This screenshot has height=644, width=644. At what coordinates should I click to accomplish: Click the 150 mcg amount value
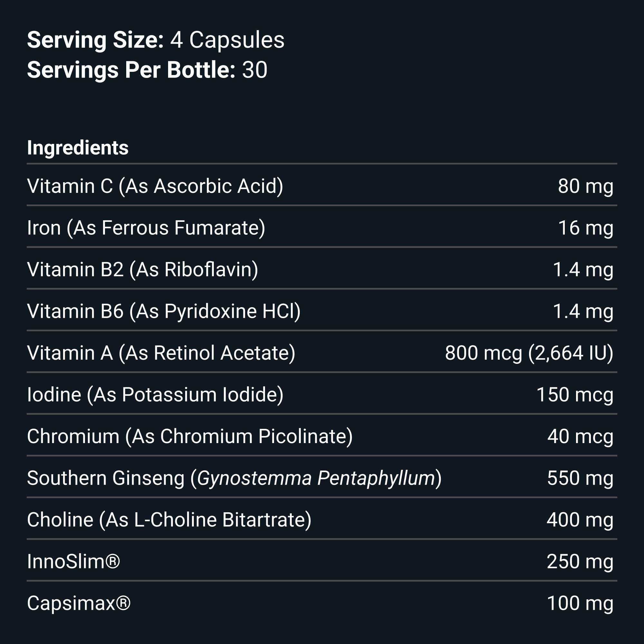coord(575,395)
